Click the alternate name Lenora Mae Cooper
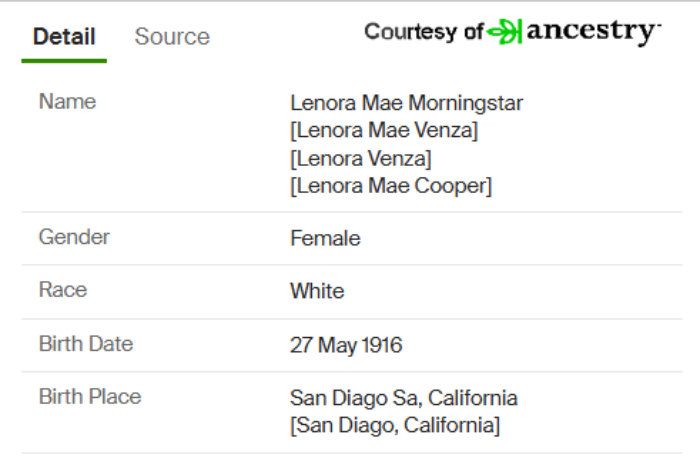Screen dimensions: 700x458 [x=391, y=186]
